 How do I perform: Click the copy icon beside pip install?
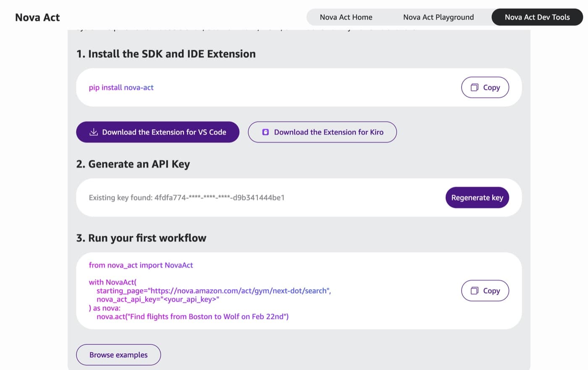(475, 87)
